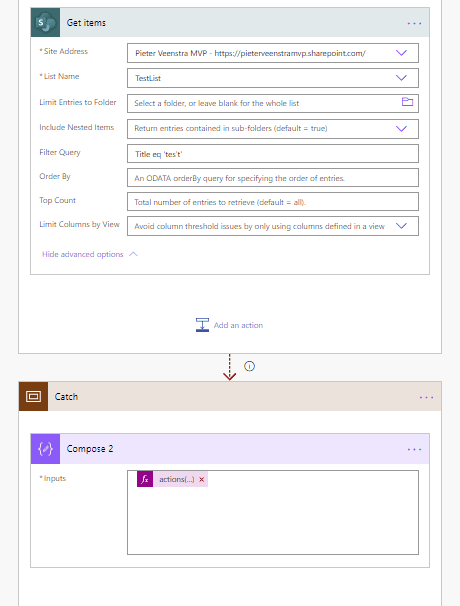This screenshot has width=460, height=606.
Task: Click the Limit Columns by View label
Action: tap(80, 225)
